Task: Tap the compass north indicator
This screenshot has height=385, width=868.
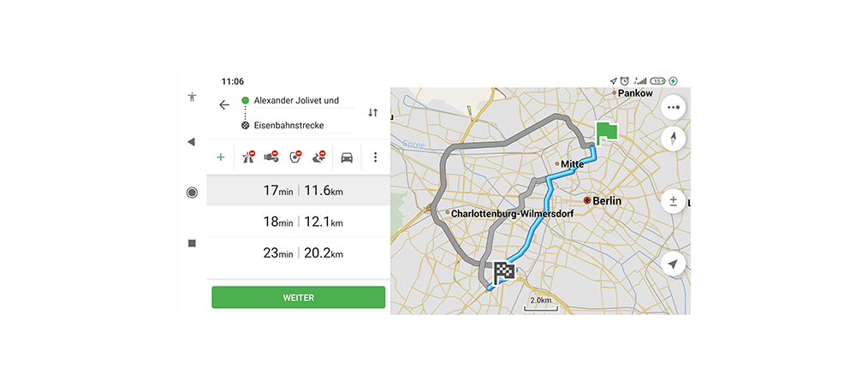Action: (x=674, y=139)
